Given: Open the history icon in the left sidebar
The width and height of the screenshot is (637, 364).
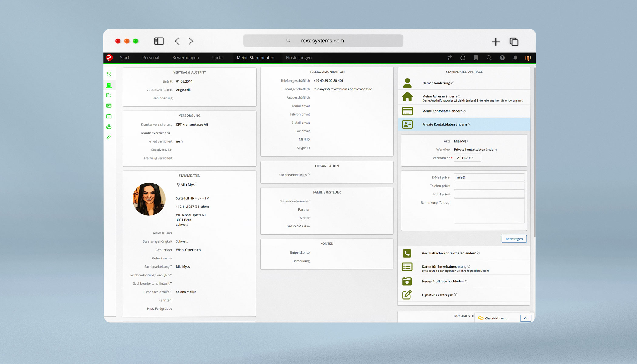Looking at the screenshot, I should point(109,74).
